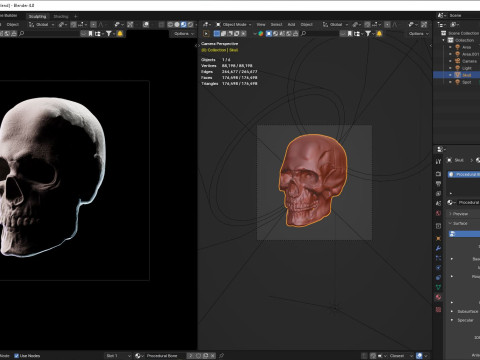480x360 pixels.
Task: Open the Scene properties tab
Action: coord(438,203)
